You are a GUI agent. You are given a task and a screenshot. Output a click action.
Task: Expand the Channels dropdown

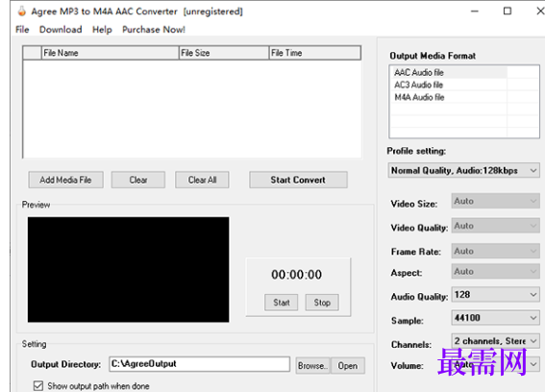[495, 341]
